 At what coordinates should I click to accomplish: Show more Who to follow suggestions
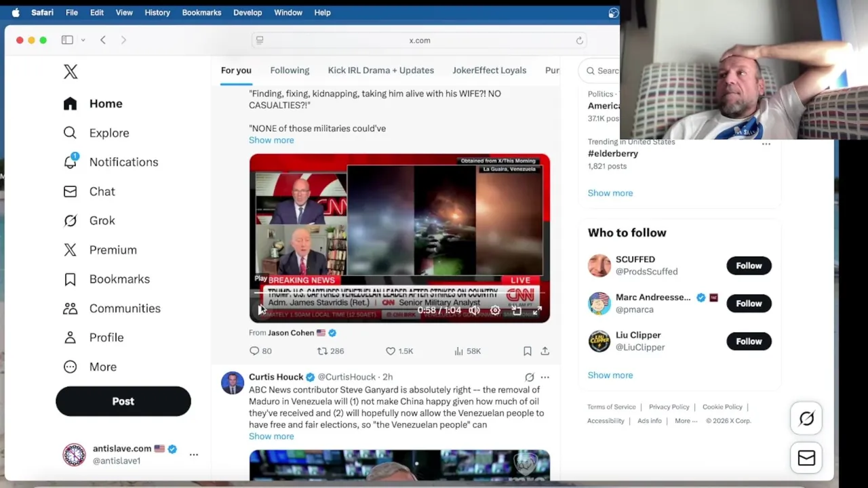tap(610, 375)
